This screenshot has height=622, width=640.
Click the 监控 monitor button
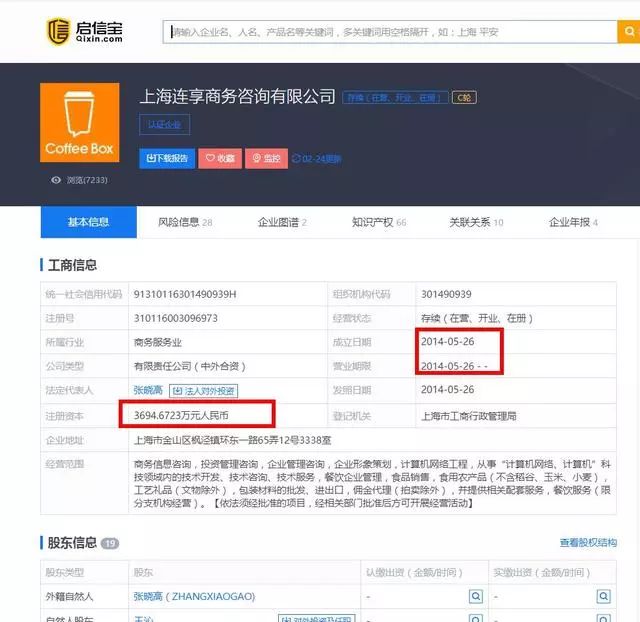(266, 158)
